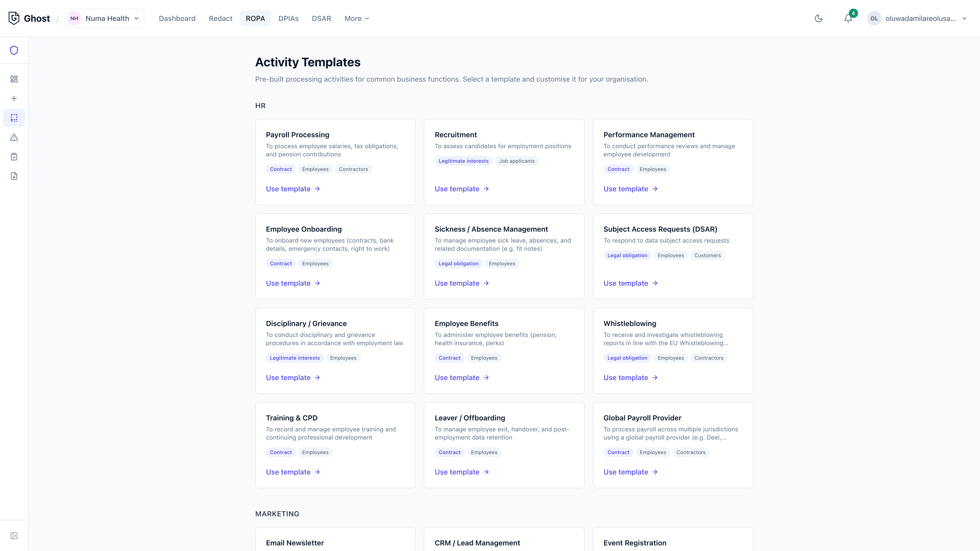Click the oluwadamilareolusa... username
This screenshot has width=980, height=551.
point(921,18)
